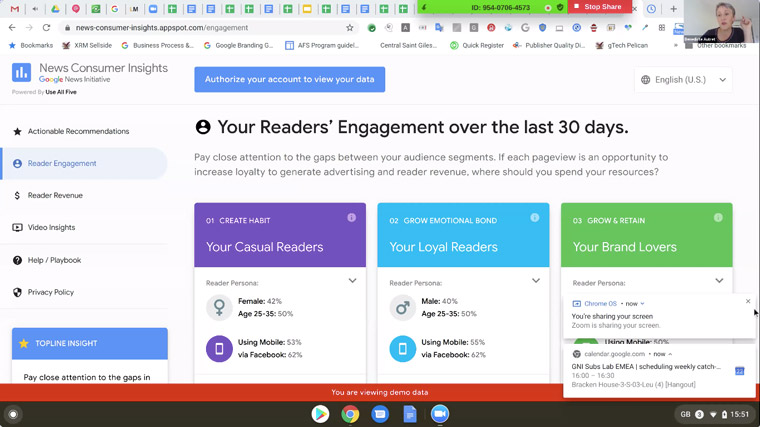Open the English (U.S.) language dropdown
Image resolution: width=760 pixels, height=427 pixels.
tap(683, 79)
